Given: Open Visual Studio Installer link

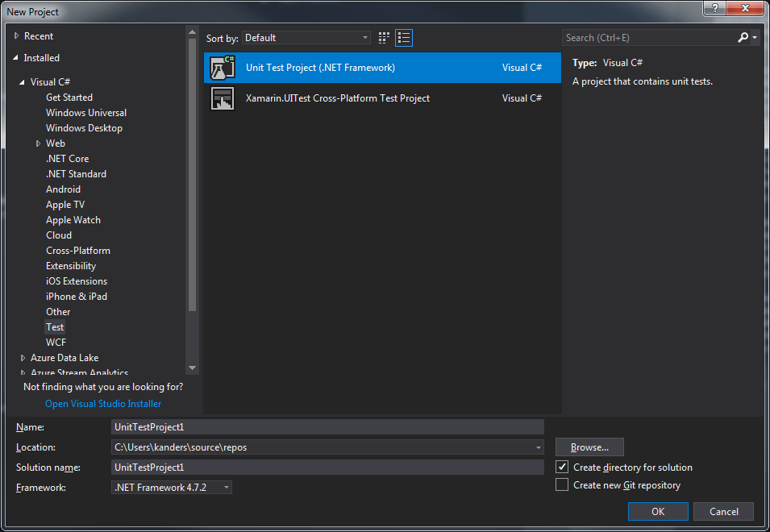Looking at the screenshot, I should (x=103, y=404).
